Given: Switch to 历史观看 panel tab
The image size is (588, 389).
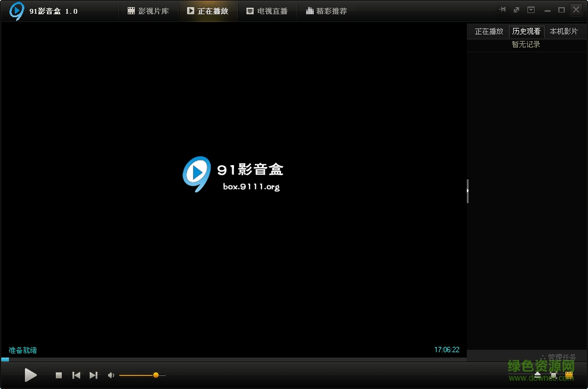Looking at the screenshot, I should click(x=526, y=31).
